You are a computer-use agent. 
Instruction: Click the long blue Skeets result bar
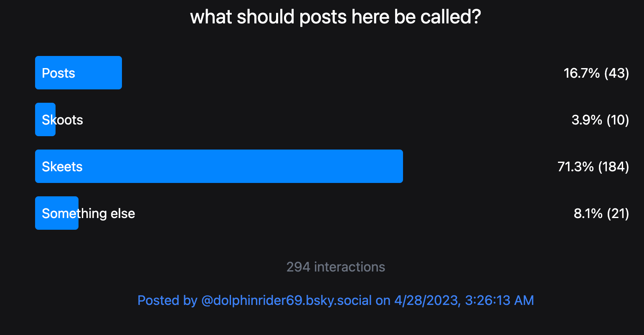click(x=251, y=166)
